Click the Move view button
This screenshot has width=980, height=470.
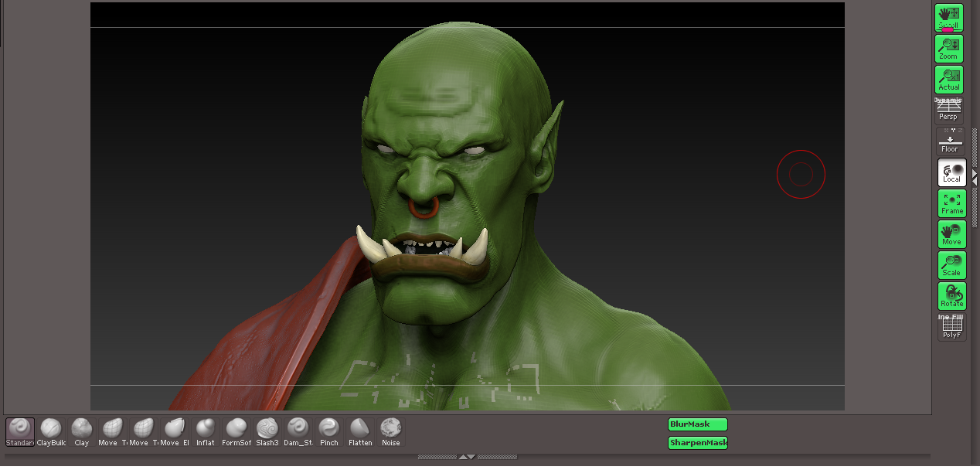[x=951, y=234]
